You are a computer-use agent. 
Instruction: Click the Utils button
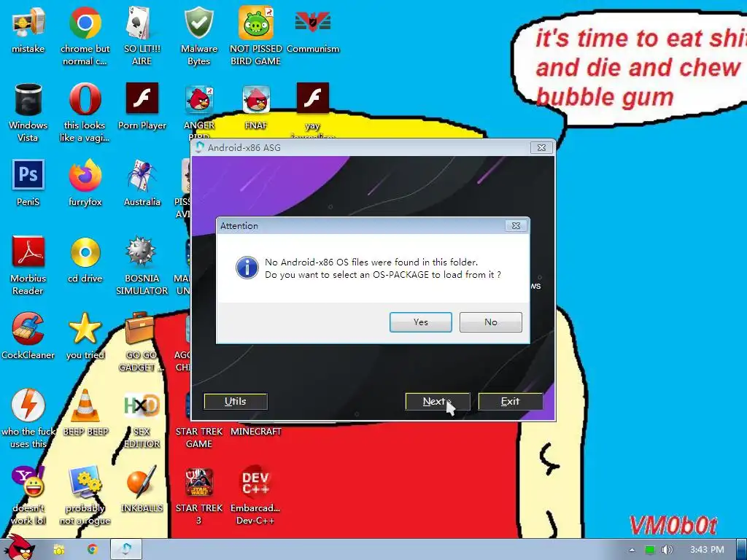236,402
